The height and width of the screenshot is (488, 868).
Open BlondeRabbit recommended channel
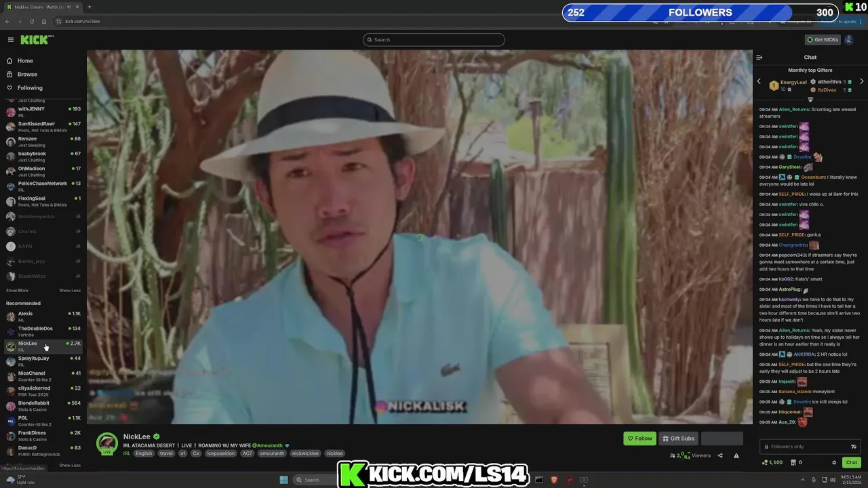(x=43, y=406)
